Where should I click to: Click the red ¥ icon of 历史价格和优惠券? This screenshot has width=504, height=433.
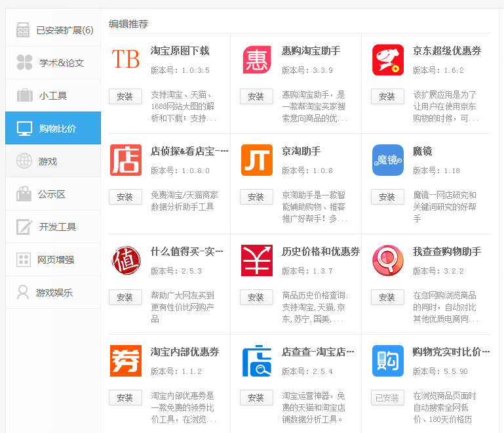point(257,260)
